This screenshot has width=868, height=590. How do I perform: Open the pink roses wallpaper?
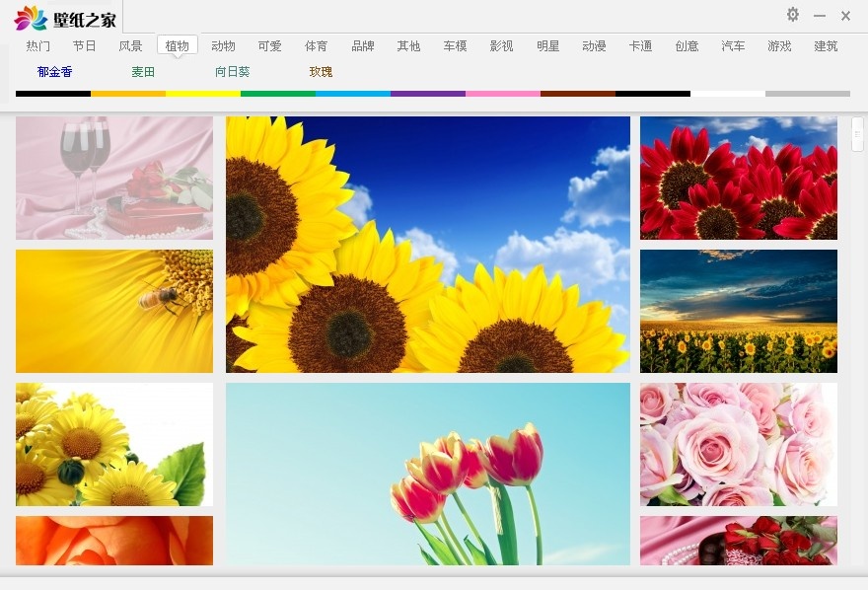point(739,444)
